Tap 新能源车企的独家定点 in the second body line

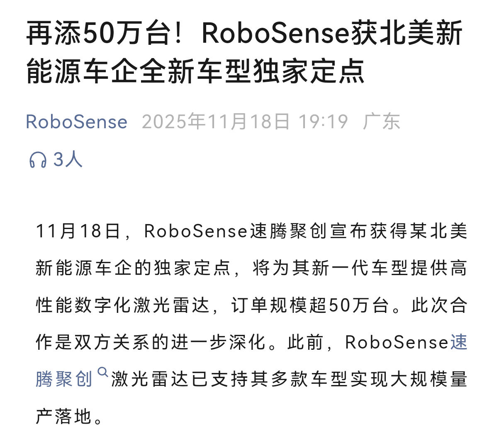[133, 268]
